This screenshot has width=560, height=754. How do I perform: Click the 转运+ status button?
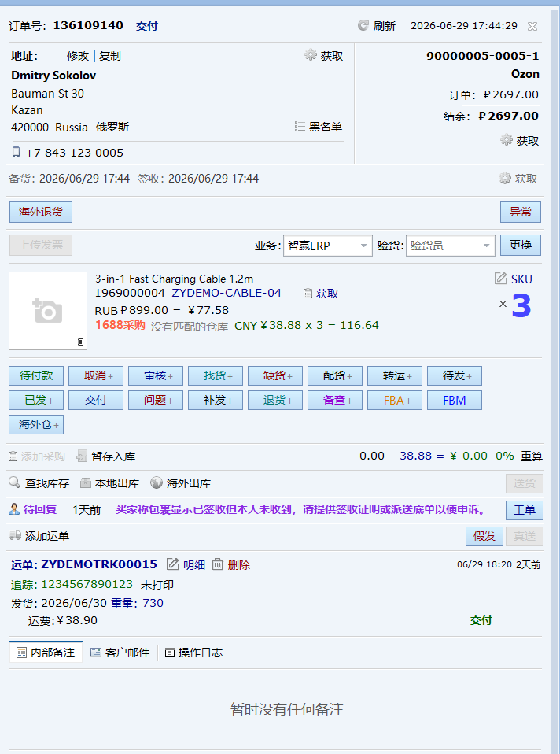pos(395,376)
